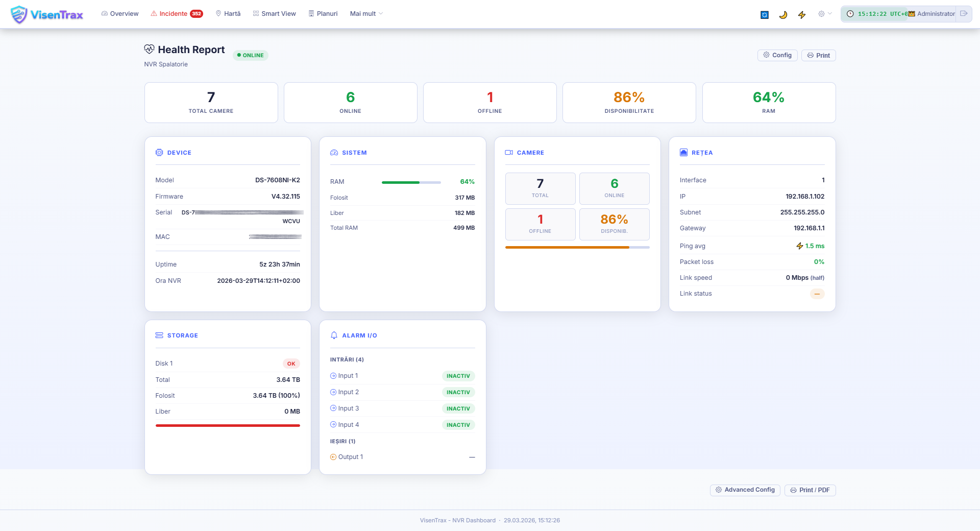Click the lightning bolt icon in header

pos(802,15)
